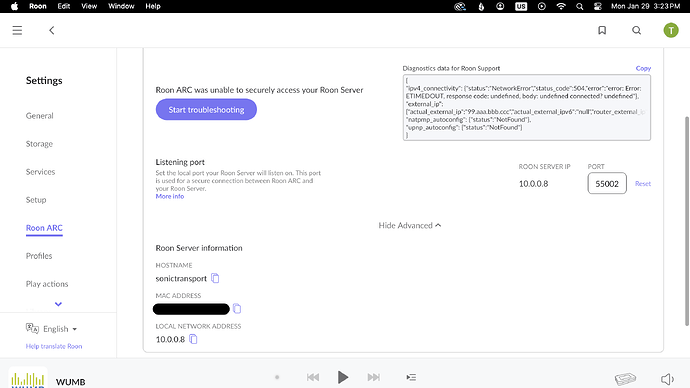Copy diagnostics data via Copy link

tap(643, 68)
